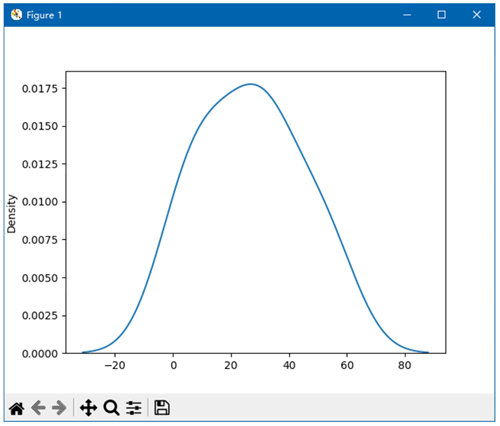Go back to the previous view
This screenshot has height=426, width=500.
click(38, 408)
